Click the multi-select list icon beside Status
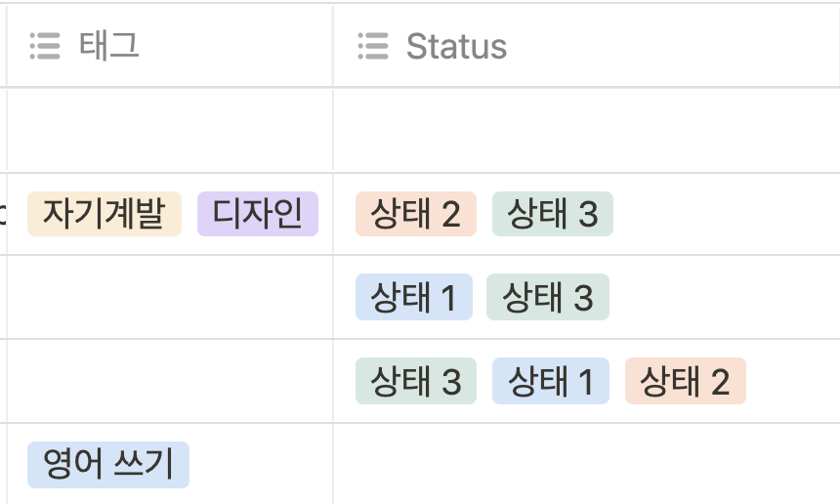The image size is (840, 504). pyautogui.click(x=373, y=46)
